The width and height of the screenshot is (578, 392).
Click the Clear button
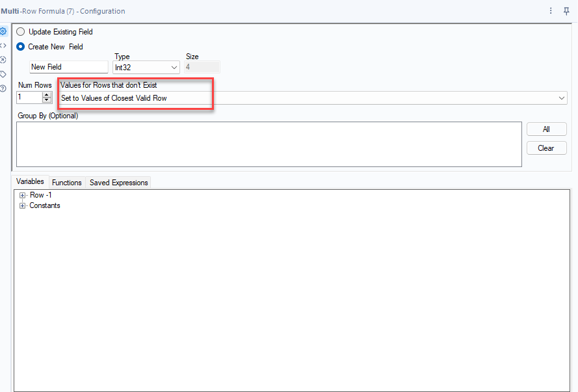click(x=546, y=148)
